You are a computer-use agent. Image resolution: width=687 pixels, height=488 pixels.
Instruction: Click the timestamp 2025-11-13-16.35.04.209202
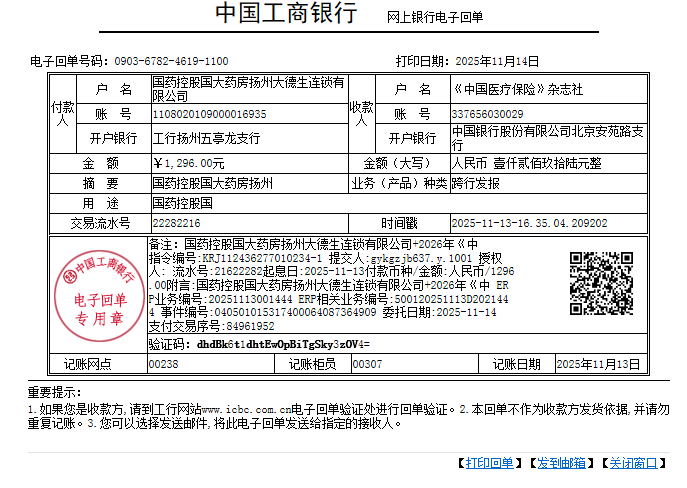(x=529, y=222)
